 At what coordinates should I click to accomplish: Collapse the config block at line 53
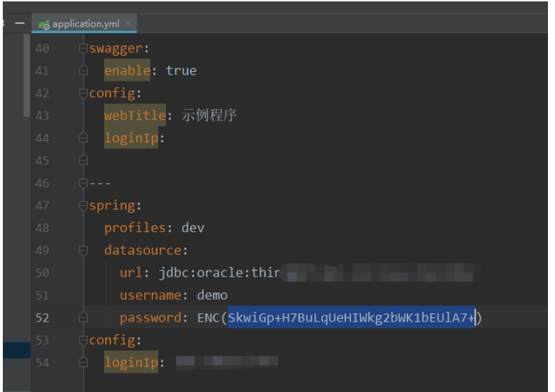(84, 341)
